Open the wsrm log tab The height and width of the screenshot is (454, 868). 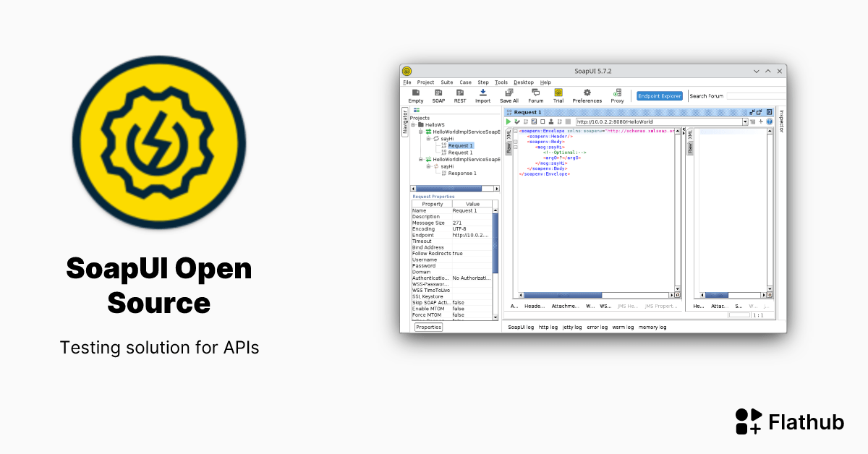click(623, 327)
